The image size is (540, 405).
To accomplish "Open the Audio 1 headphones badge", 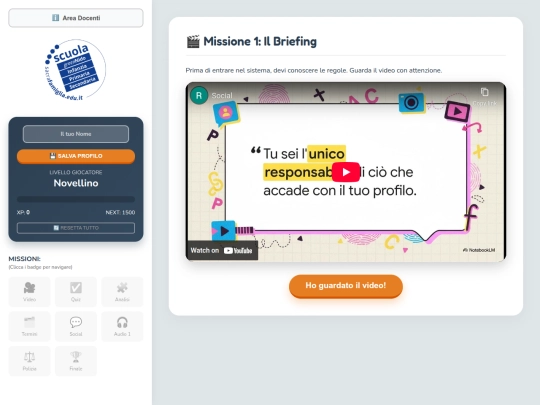I will tap(122, 326).
